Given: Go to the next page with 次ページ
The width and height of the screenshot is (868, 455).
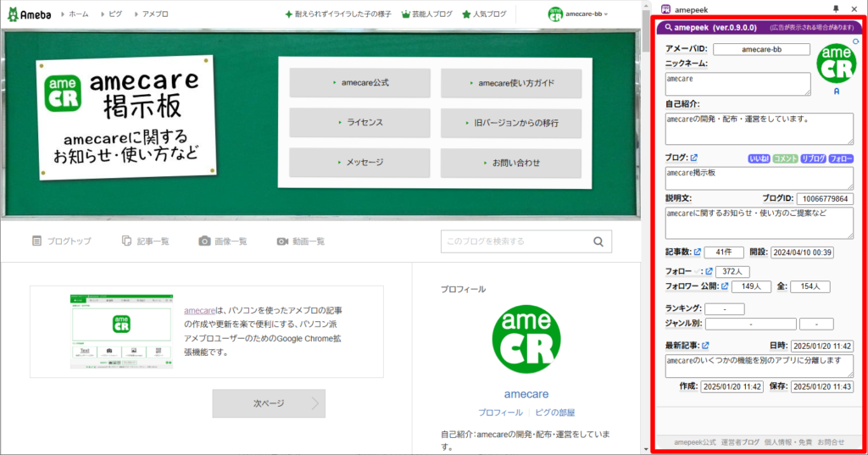Looking at the screenshot, I should coord(269,404).
